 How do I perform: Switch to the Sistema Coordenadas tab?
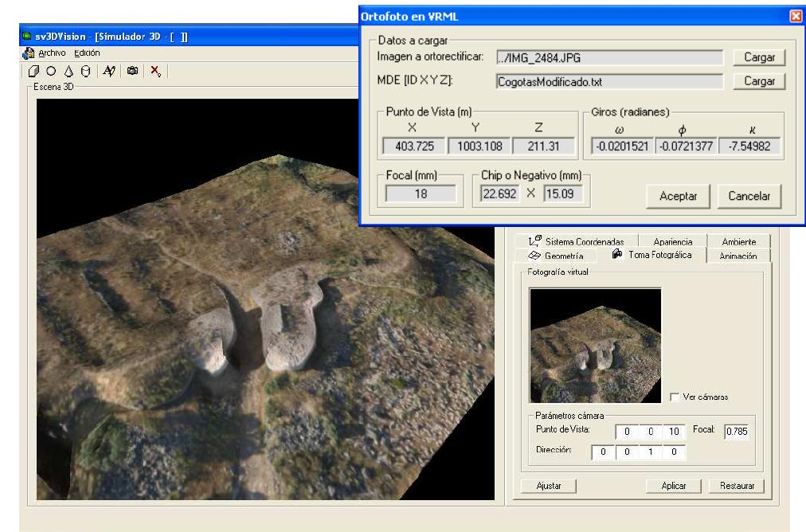coord(577,241)
